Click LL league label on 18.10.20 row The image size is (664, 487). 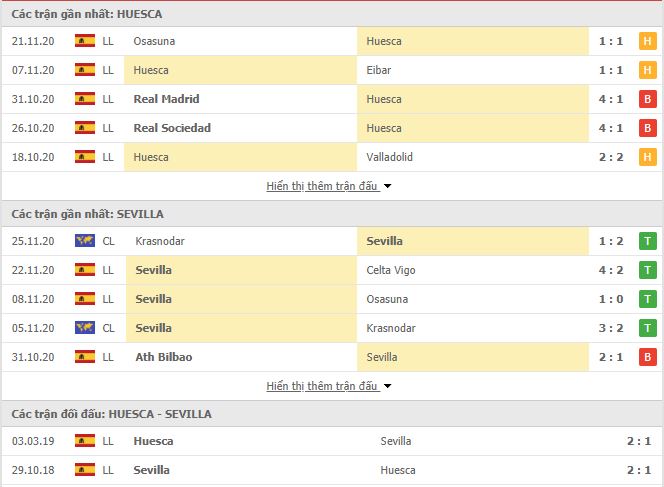click(108, 157)
